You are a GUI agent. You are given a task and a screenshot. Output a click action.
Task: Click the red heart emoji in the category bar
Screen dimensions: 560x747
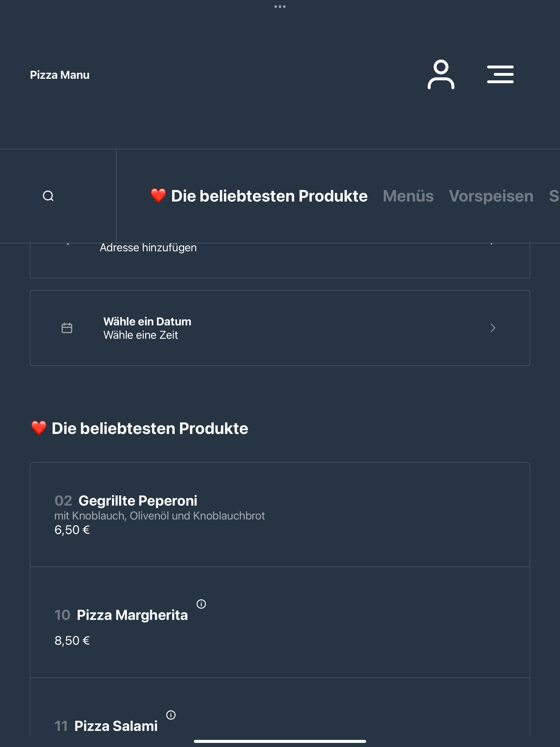(158, 196)
